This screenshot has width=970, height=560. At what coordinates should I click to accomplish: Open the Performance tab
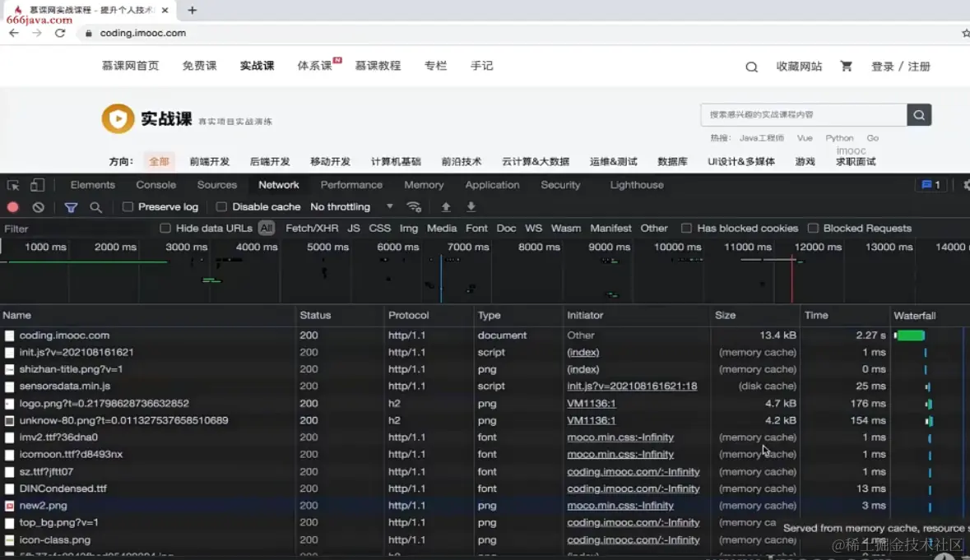[x=351, y=185]
